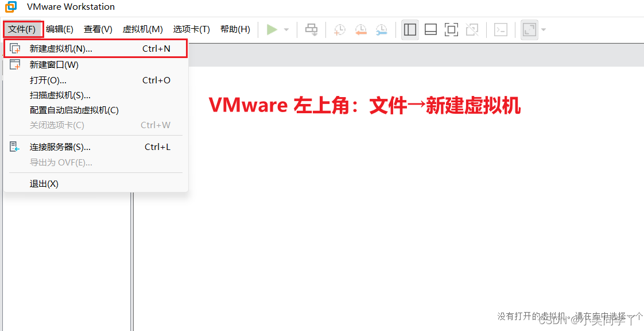Click the send Ctrl+Alt+Del toolbar icon
The image size is (644, 331).
[x=311, y=30]
